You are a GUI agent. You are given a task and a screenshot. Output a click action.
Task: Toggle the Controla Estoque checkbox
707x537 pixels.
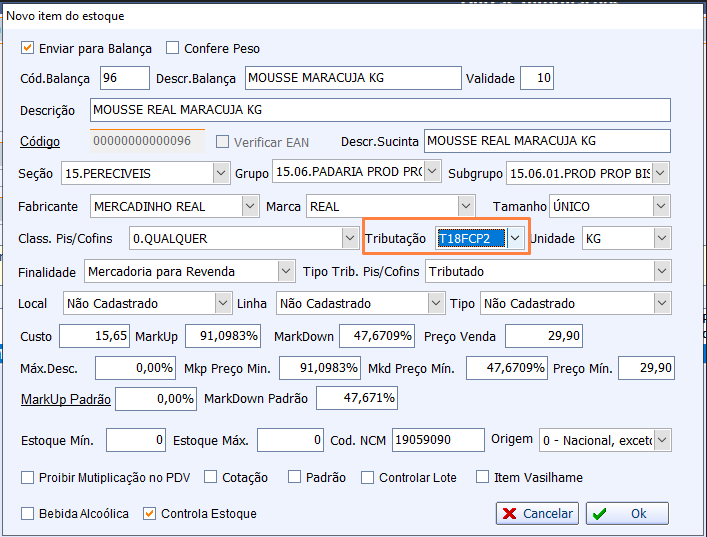pyautogui.click(x=150, y=513)
